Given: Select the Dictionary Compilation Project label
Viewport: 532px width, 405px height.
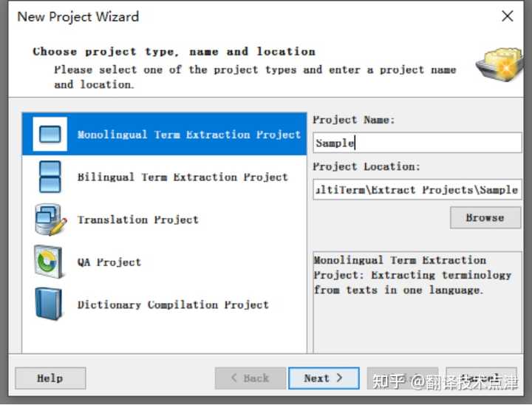Looking at the screenshot, I should 173,304.
